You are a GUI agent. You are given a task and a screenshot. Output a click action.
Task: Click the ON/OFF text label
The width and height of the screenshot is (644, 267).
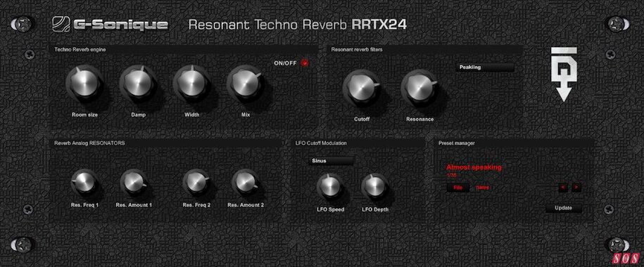click(286, 63)
